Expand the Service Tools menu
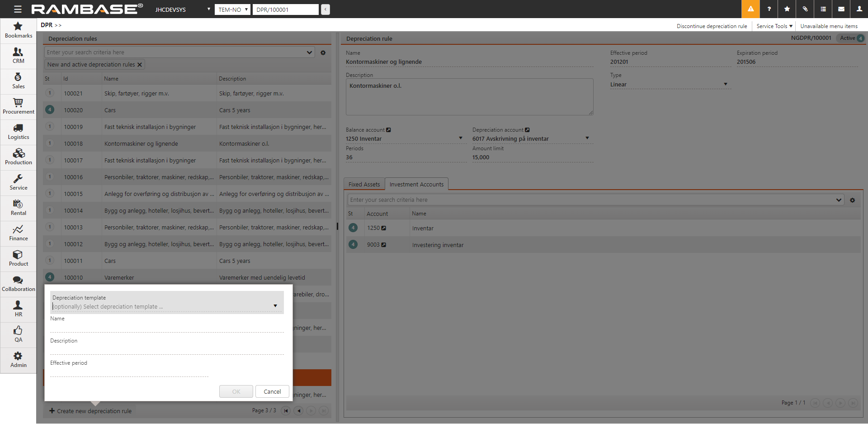Viewport: 868px width, 424px height. tap(774, 26)
